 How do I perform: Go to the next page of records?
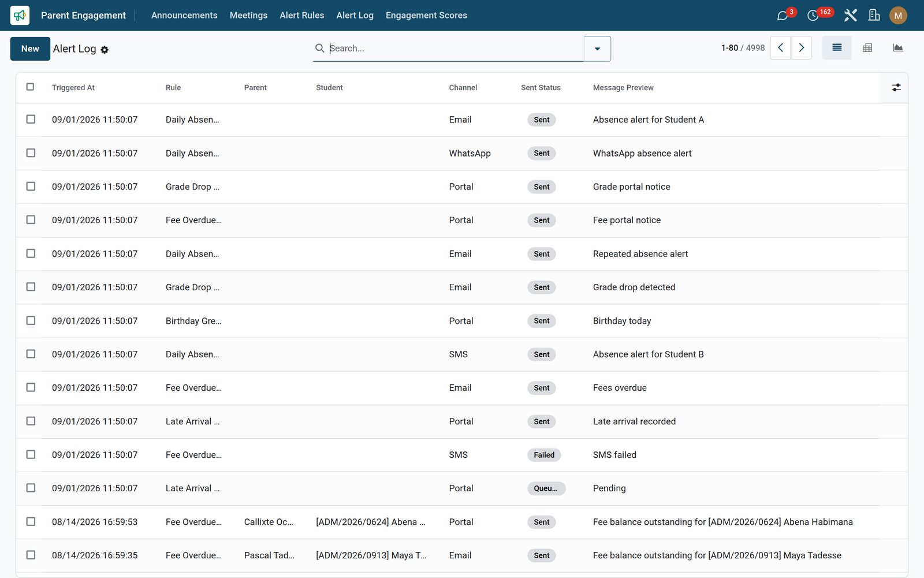pyautogui.click(x=802, y=48)
